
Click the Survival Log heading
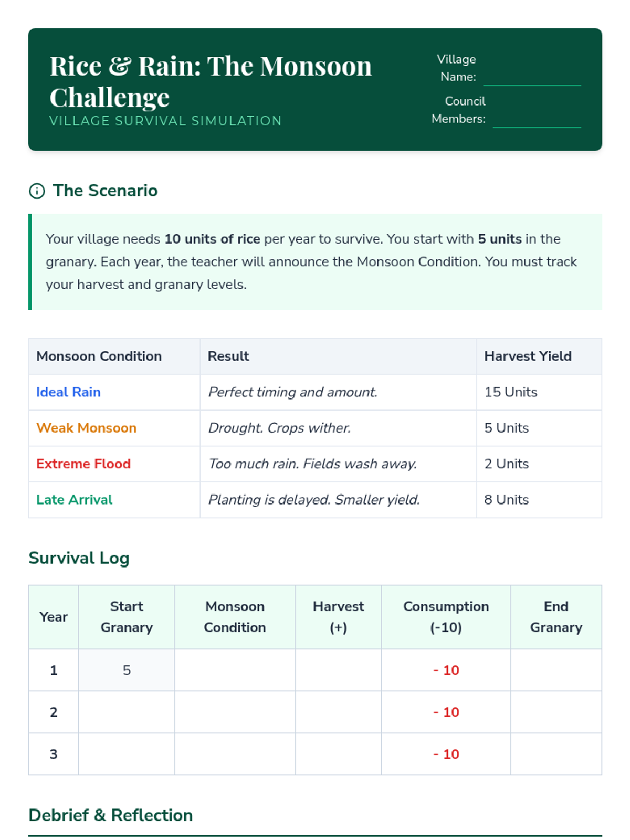tap(79, 558)
